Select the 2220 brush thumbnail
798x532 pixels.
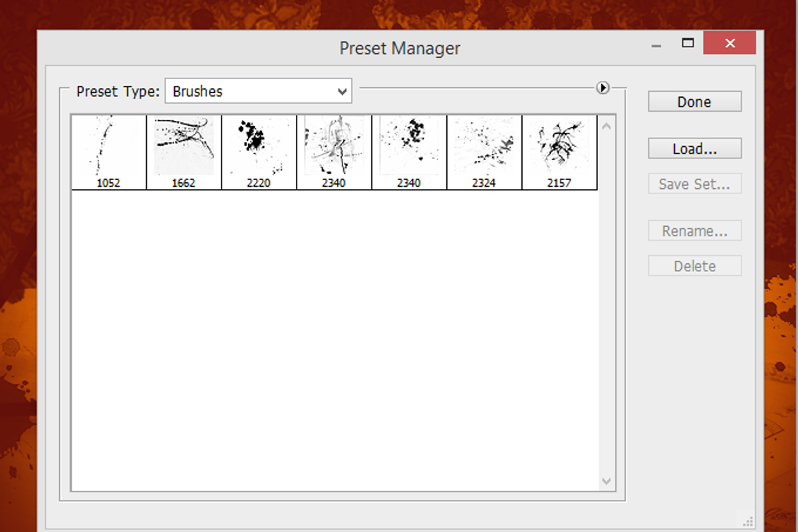point(259,152)
